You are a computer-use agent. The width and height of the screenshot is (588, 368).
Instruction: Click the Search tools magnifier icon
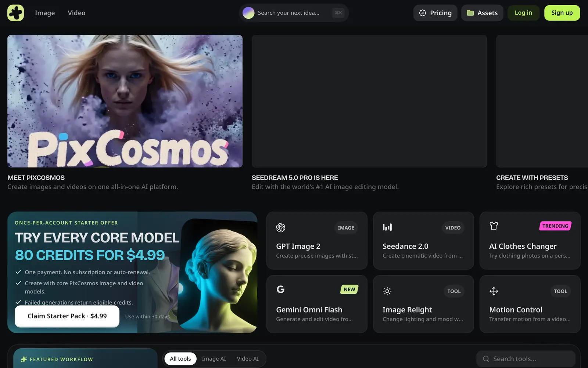(x=486, y=359)
